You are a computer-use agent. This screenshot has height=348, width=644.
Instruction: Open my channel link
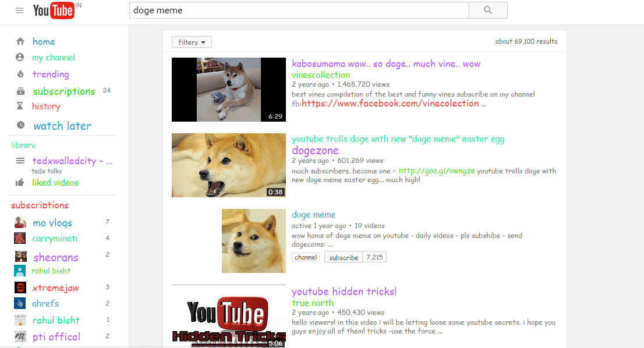[54, 58]
